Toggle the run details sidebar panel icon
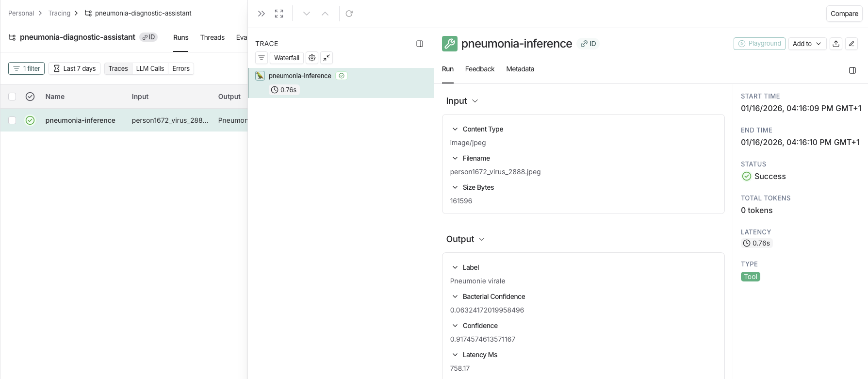The height and width of the screenshot is (379, 868). point(852,70)
